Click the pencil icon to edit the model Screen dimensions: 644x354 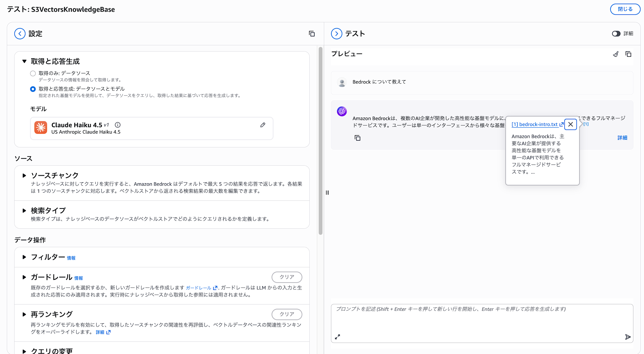click(263, 125)
